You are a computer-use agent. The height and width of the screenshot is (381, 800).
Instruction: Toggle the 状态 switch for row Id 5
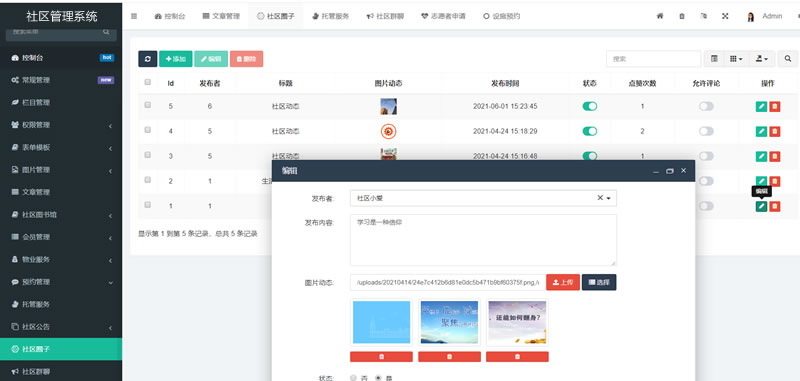pos(589,107)
